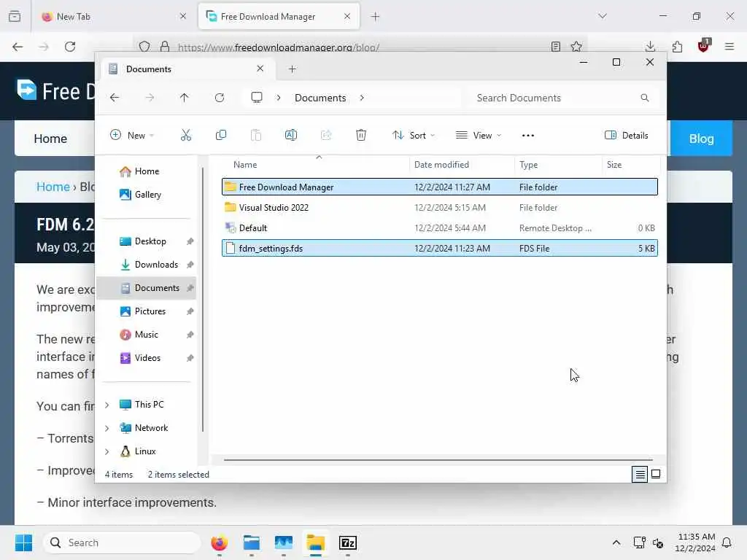Add a new File Explorer tab

pos(293,69)
